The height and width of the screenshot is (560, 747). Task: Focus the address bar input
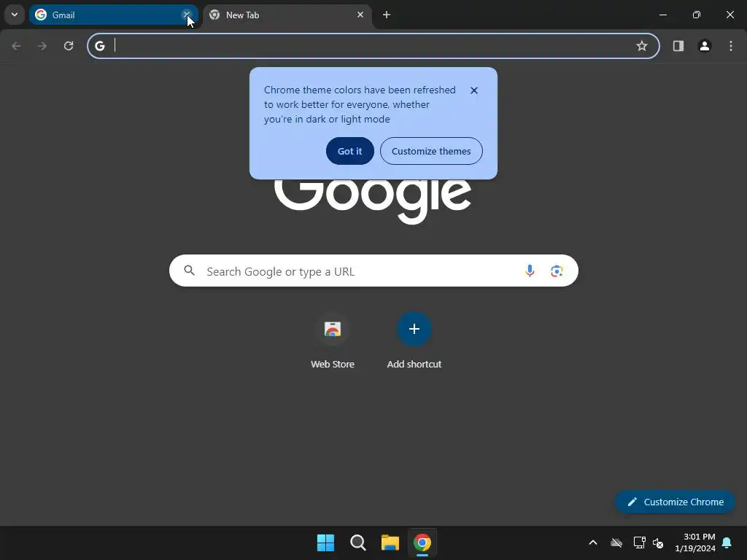tap(373, 46)
